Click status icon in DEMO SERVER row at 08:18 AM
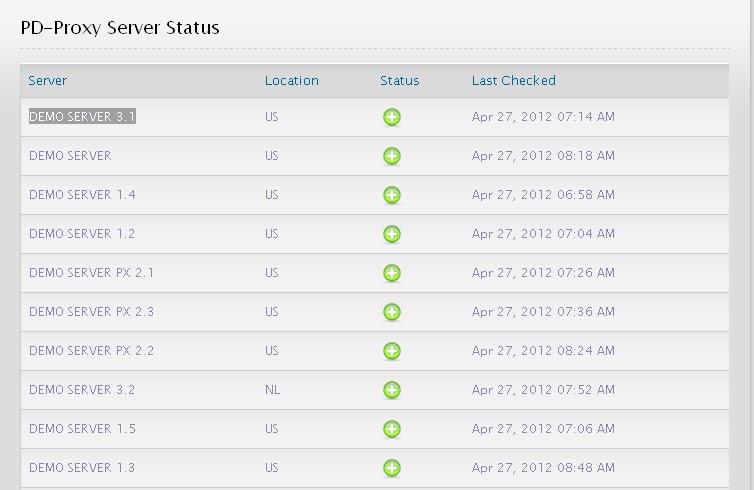 click(392, 156)
